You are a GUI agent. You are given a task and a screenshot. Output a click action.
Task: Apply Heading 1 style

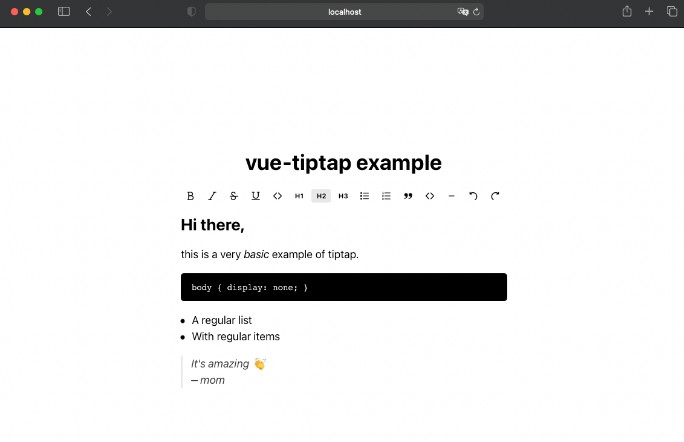[299, 196]
